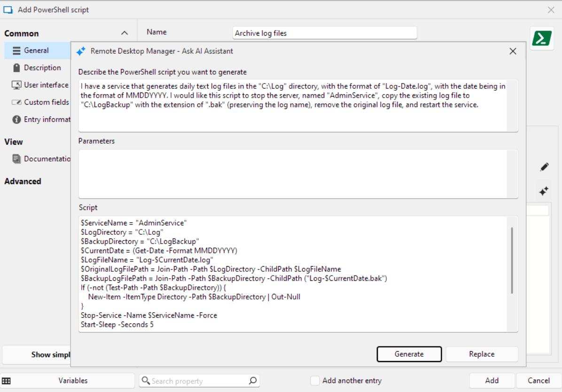Click the grid icon beside Variables
This screenshot has height=392, width=562.
tap(7, 381)
